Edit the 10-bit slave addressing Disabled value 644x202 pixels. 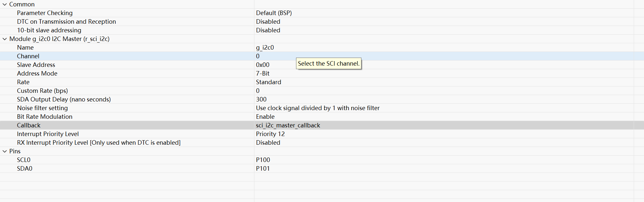coord(444,30)
